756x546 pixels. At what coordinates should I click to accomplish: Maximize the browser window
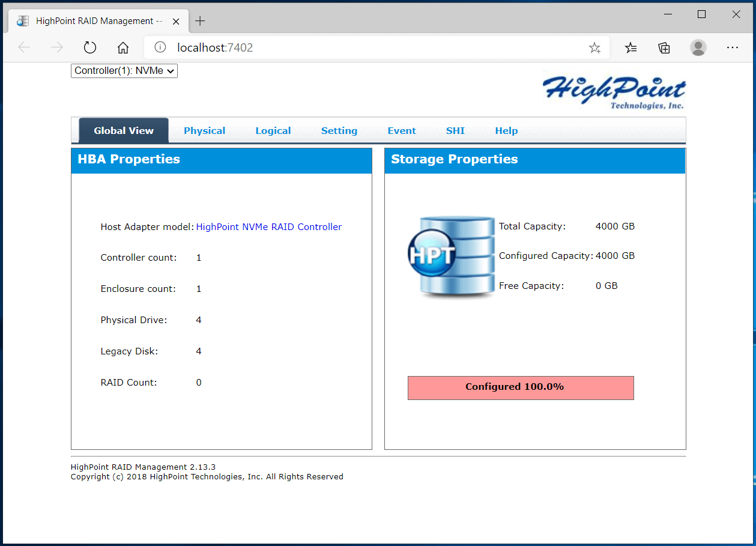point(701,14)
